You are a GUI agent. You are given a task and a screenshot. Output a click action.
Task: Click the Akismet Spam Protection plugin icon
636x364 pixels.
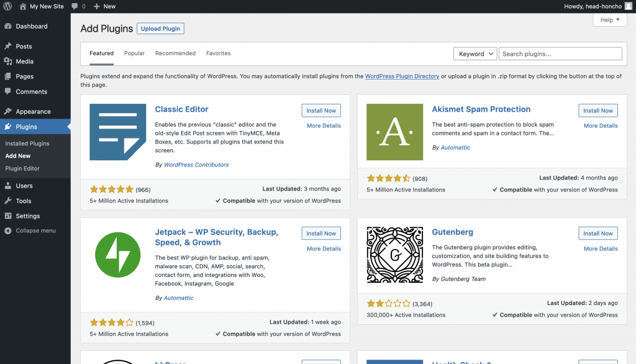point(394,132)
